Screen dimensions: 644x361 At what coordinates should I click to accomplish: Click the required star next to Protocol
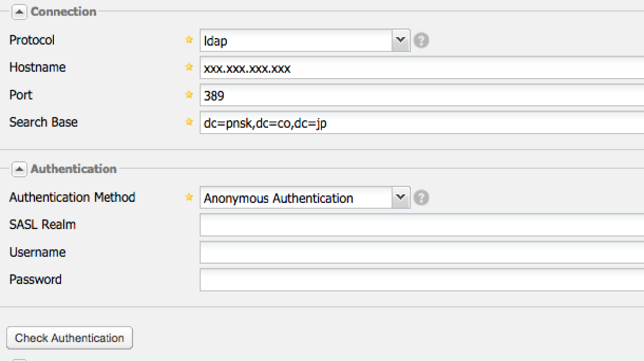click(x=189, y=40)
